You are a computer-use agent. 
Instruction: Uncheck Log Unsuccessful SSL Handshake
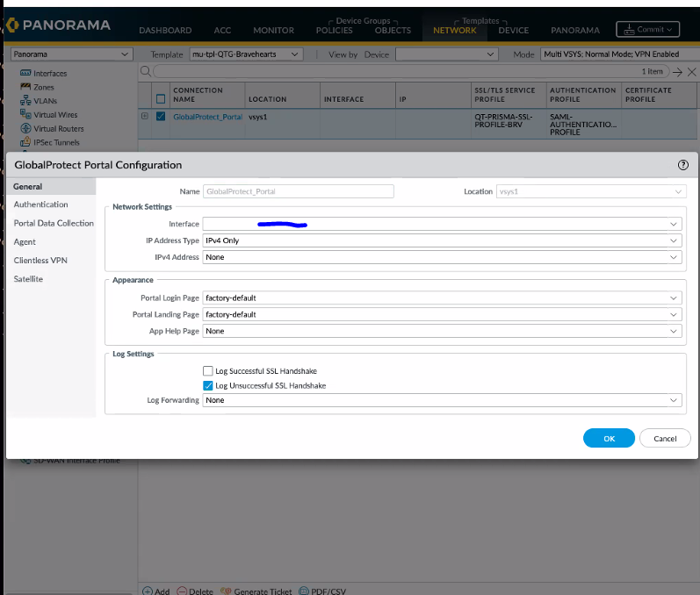(207, 385)
